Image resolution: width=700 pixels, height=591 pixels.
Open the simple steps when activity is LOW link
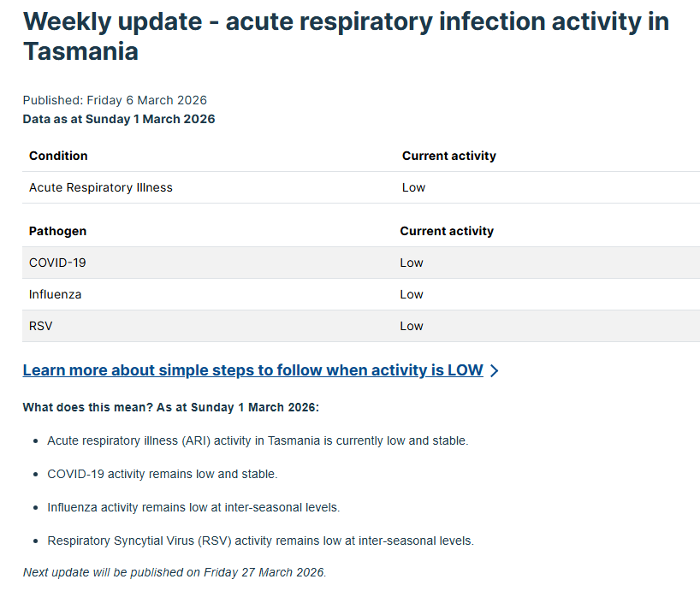click(252, 370)
